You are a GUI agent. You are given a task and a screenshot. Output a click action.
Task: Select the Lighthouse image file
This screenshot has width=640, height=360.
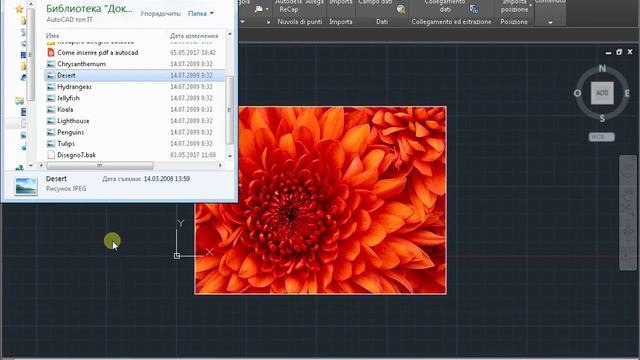[x=135, y=121]
